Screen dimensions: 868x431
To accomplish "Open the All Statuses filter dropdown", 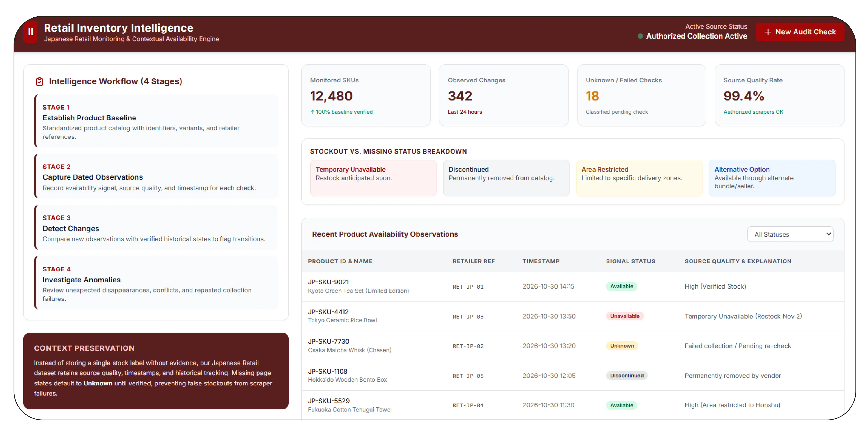I will [x=790, y=234].
